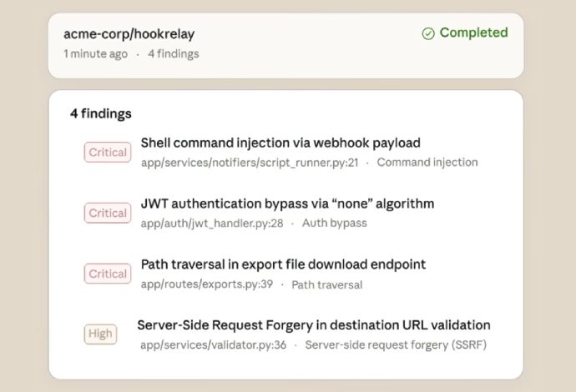Select the Auth bypass category tag
Viewport: 576px width, 392px height.
[x=334, y=224]
